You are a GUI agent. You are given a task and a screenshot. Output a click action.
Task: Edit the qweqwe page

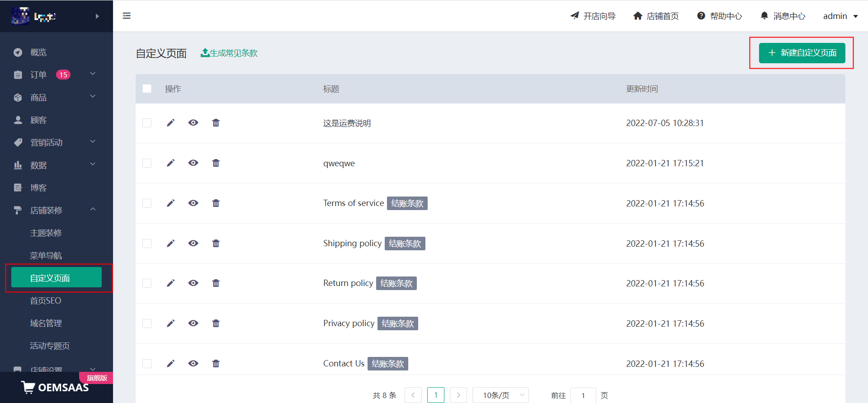coord(170,163)
